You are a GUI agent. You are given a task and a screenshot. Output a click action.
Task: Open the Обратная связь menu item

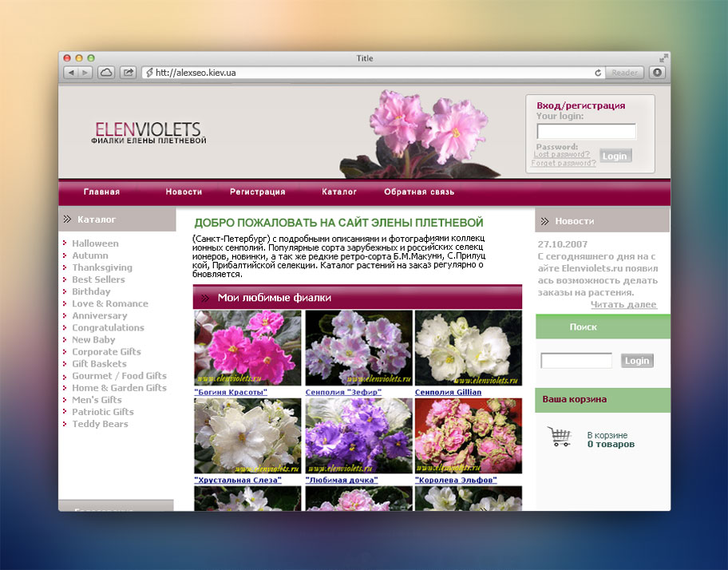point(419,192)
